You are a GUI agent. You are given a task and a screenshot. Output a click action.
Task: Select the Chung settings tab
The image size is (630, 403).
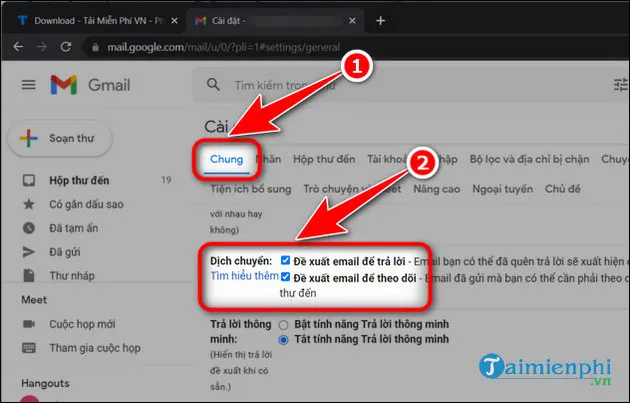(227, 159)
